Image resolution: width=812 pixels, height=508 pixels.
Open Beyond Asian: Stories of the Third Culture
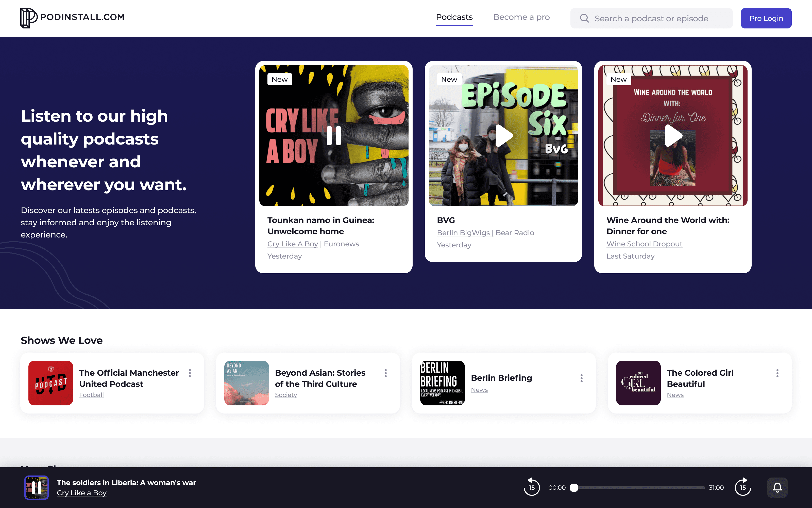click(x=320, y=378)
